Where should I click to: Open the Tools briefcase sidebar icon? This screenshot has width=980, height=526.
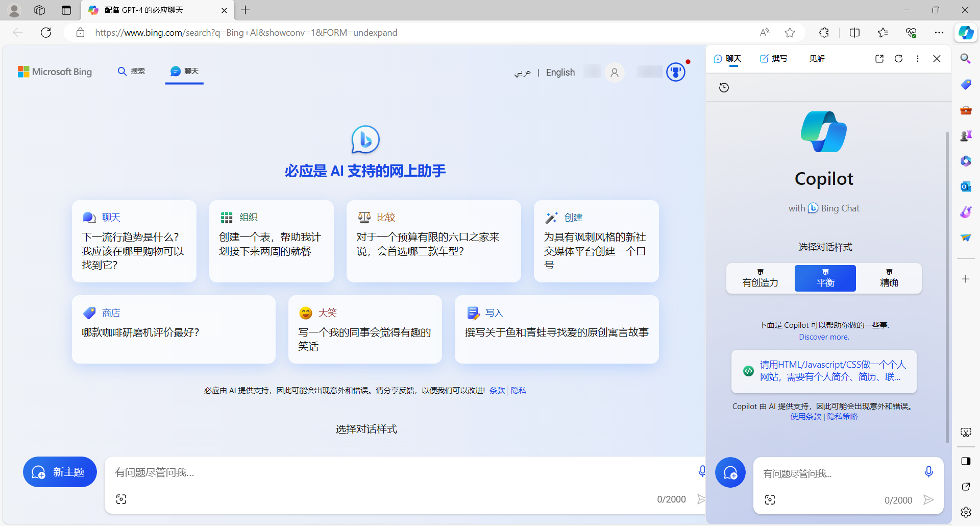[966, 110]
